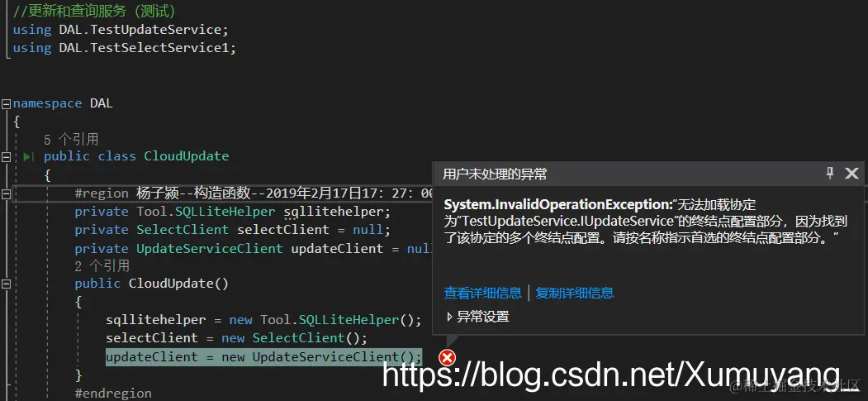Open the 2 个引用 CodeLens
The height and width of the screenshot is (401, 868).
pos(102,266)
